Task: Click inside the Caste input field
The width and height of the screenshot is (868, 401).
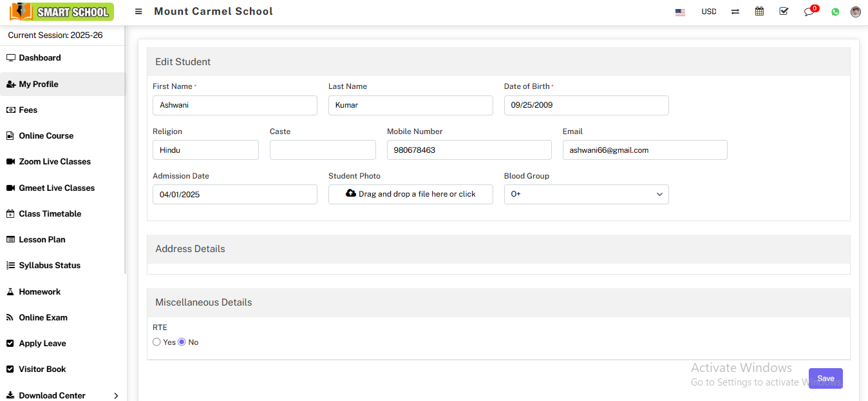Action: [x=323, y=150]
